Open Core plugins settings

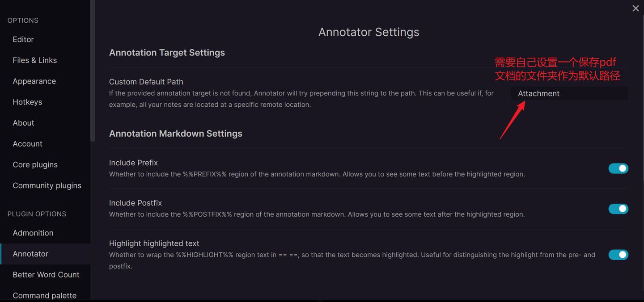(x=35, y=164)
